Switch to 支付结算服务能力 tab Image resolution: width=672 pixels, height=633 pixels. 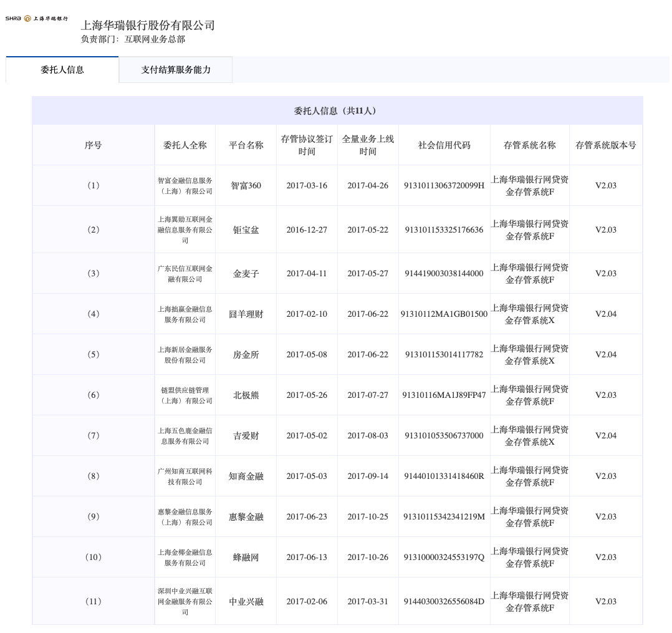point(176,69)
